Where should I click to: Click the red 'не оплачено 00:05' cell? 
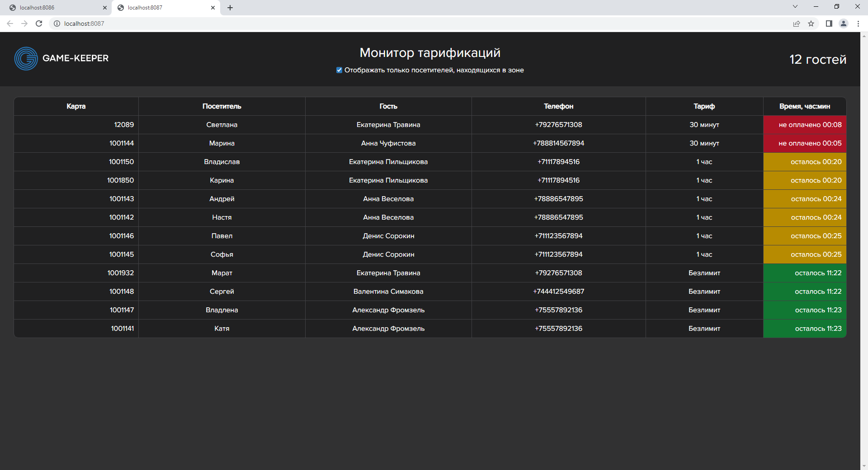(805, 143)
